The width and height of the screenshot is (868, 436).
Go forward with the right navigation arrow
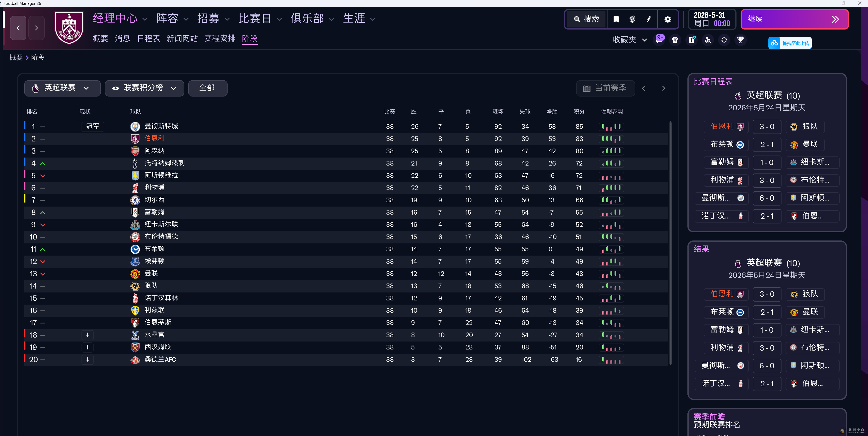pyautogui.click(x=36, y=28)
